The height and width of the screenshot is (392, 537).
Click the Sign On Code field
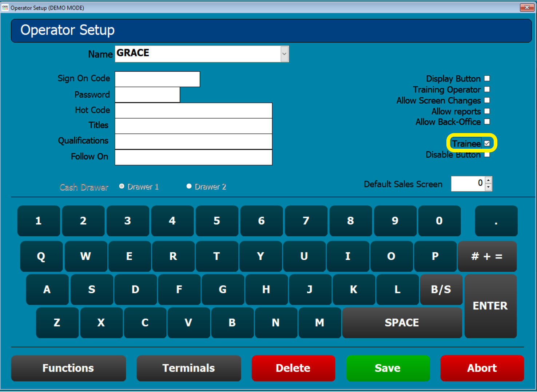[x=157, y=79]
